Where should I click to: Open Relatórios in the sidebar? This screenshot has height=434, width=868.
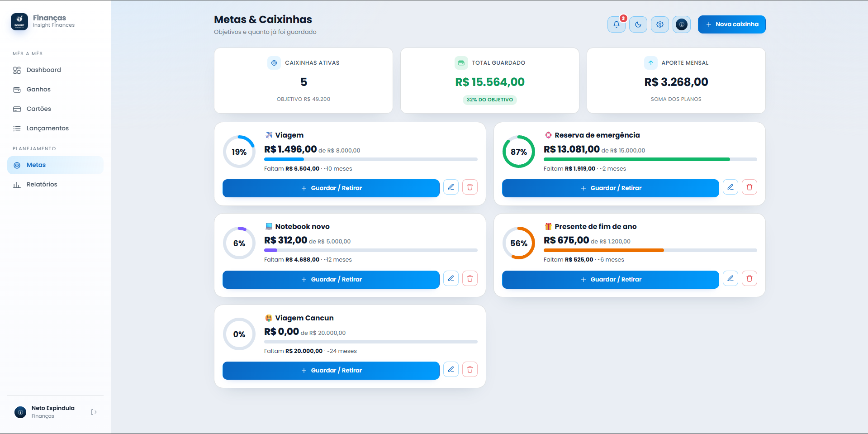[55, 184]
